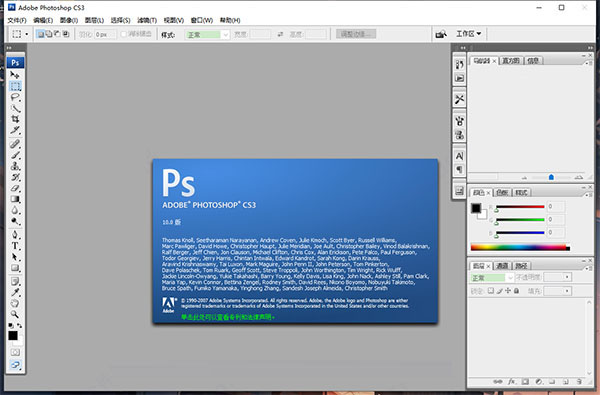Click delete layer trash icon
The height and width of the screenshot is (395, 600).
point(579,382)
